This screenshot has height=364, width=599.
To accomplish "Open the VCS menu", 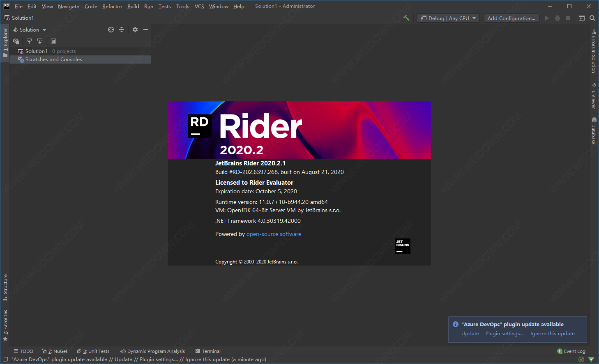I will point(199,6).
